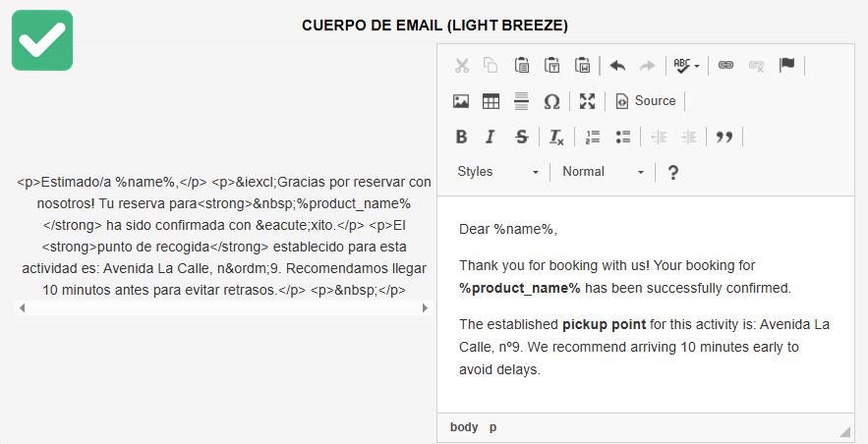Insert an image into the email
The image size is (868, 444).
pos(461,101)
